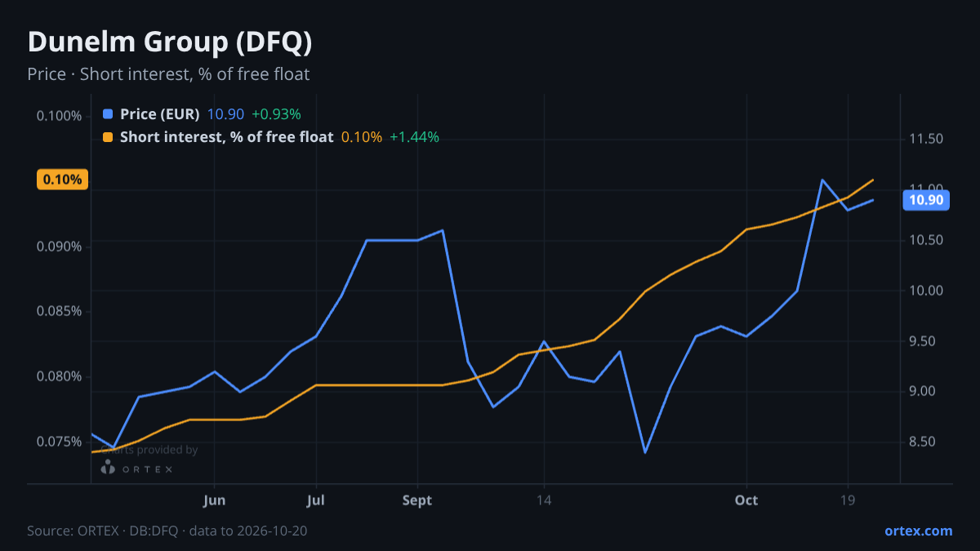Click the 0.080% left axis label
Viewport: 980px width, 551px height.
pos(60,377)
